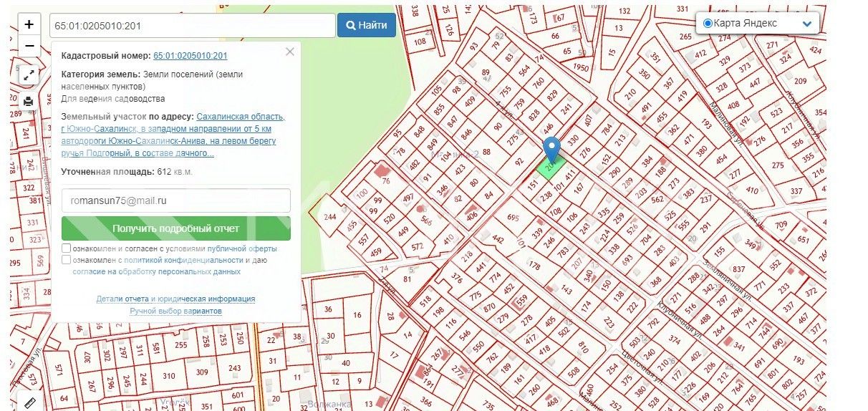Open Детали отчета и юридическая информация
868x411 pixels.
coord(175,299)
